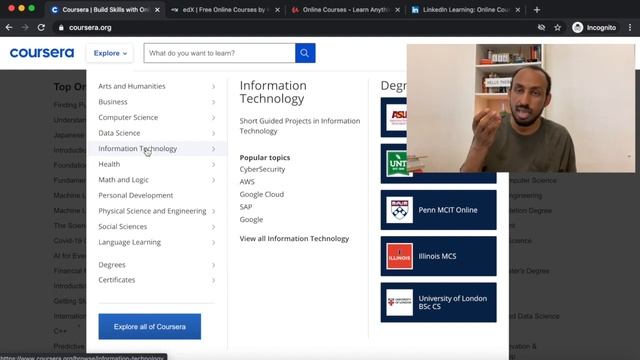Click the University of London logo
The height and width of the screenshot is (360, 640).
coord(399,302)
